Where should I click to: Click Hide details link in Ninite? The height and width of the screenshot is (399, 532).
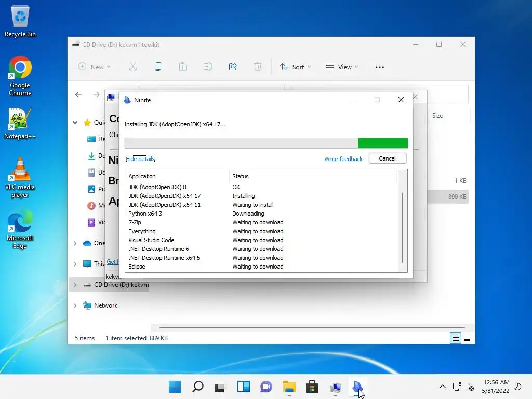pos(140,159)
